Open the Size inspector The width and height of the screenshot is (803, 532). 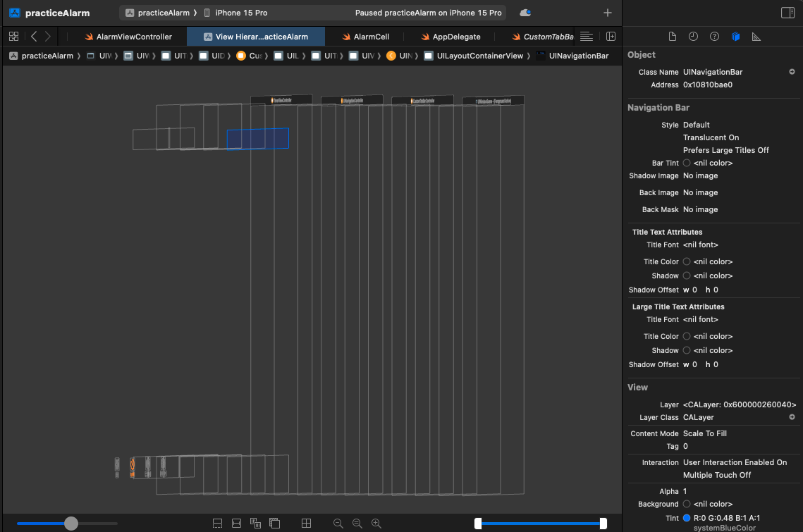(x=756, y=36)
